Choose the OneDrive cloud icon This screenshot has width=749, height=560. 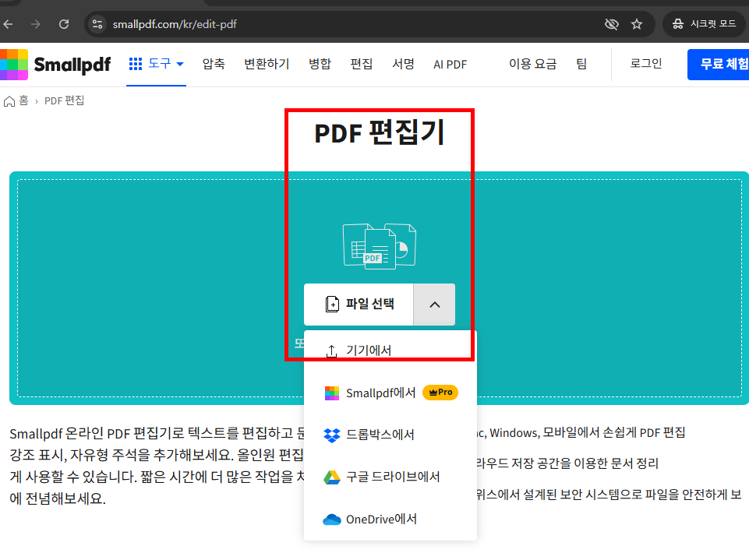point(331,519)
